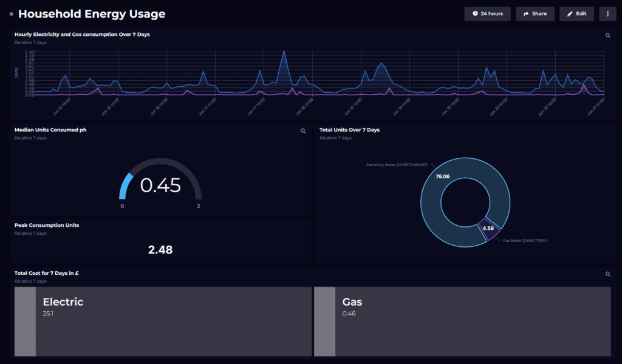Click the magnifier icon on Total Cost panel
Viewport: 622px width, 364px height.
[607, 274]
